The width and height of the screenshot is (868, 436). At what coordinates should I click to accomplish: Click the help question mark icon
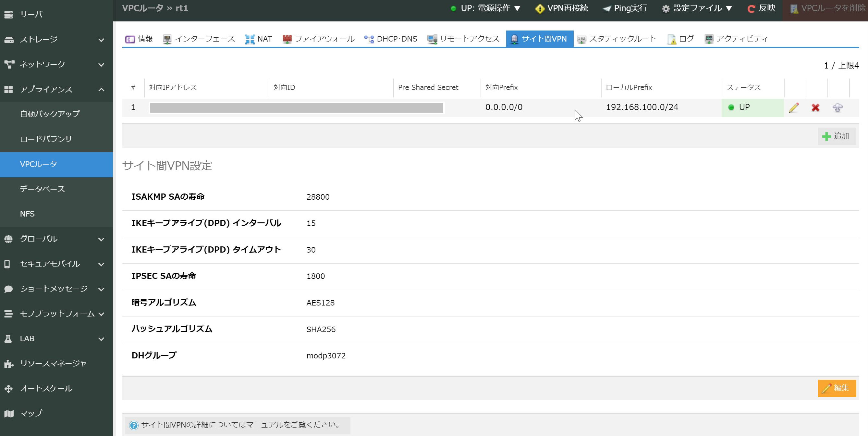click(x=134, y=425)
